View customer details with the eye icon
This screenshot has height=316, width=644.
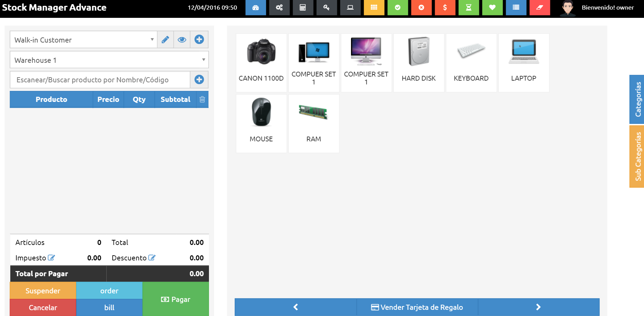[x=182, y=40]
